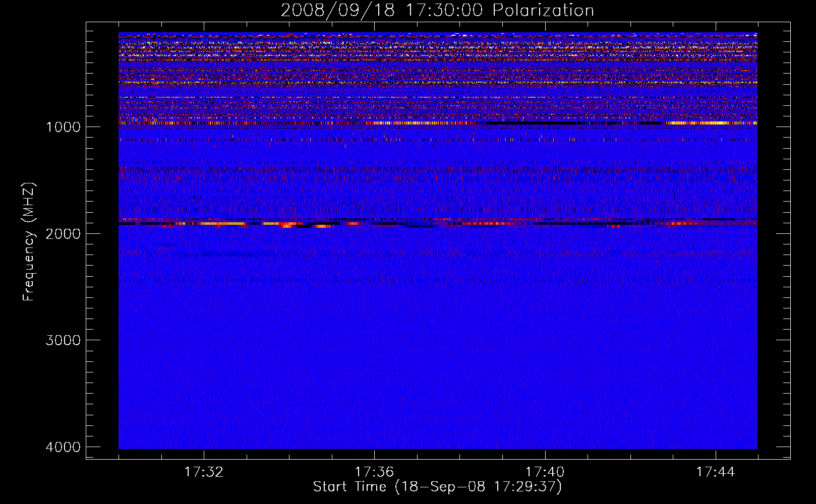Click the 3000 frequency tick label
Screen dimensions: 816x504
63,340
